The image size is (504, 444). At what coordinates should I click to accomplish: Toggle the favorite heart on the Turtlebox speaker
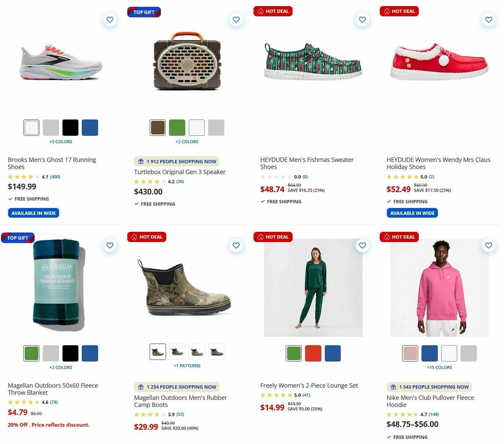pos(236,19)
